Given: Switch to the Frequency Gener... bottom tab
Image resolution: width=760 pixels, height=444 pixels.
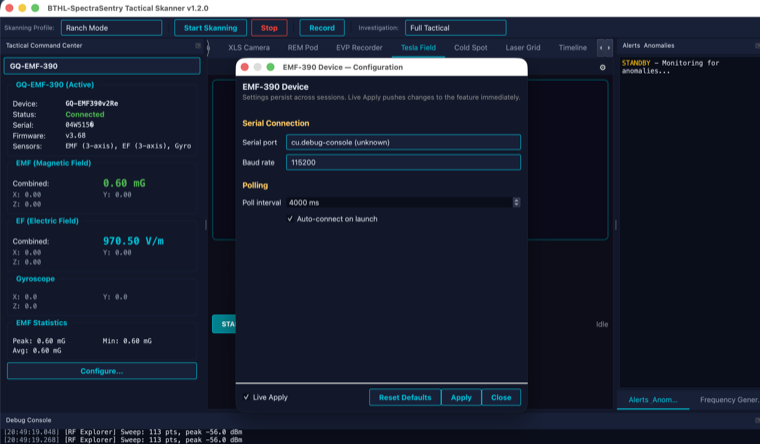Looking at the screenshot, I should click(728, 400).
